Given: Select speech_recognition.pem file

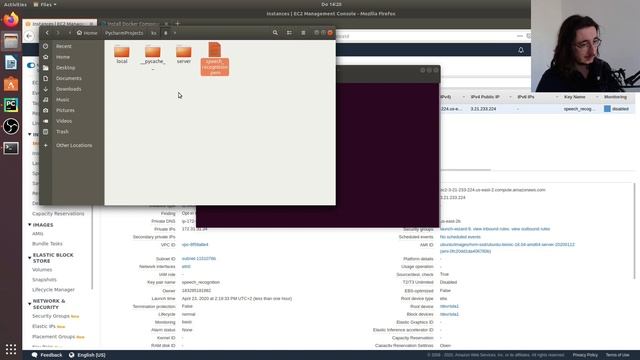Looking at the screenshot, I should point(215,59).
